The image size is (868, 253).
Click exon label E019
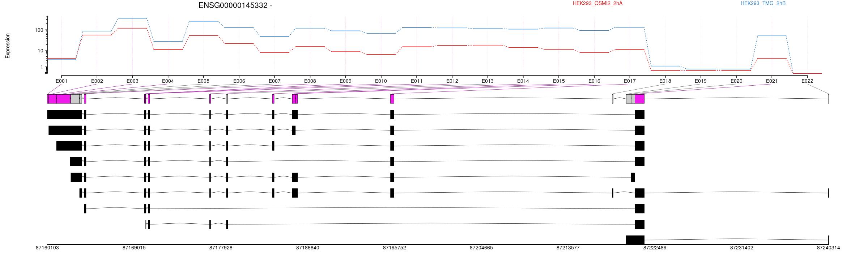pyautogui.click(x=701, y=81)
